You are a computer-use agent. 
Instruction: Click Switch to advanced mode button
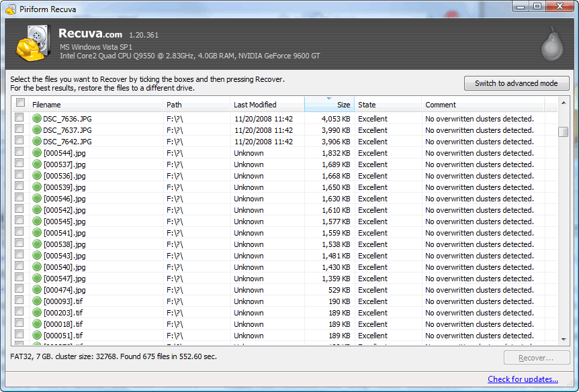pos(517,83)
